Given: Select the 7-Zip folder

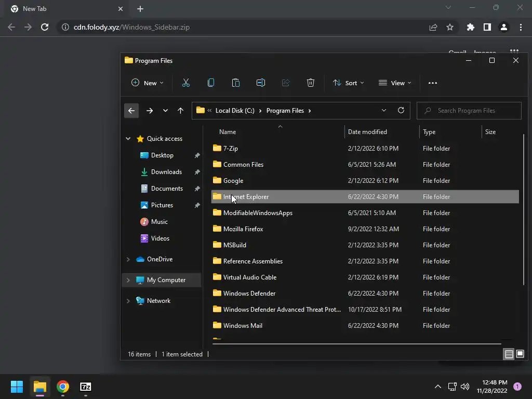Looking at the screenshot, I should [x=365, y=149].
